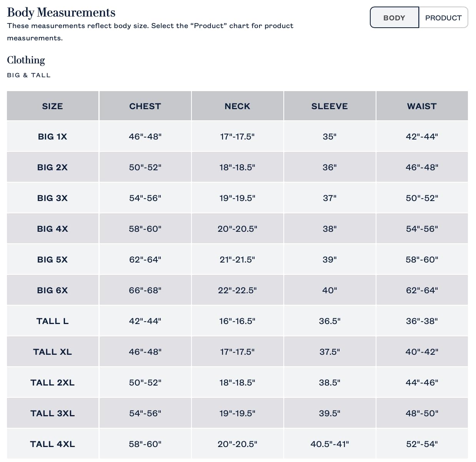Click the SIZE column header

(53, 106)
